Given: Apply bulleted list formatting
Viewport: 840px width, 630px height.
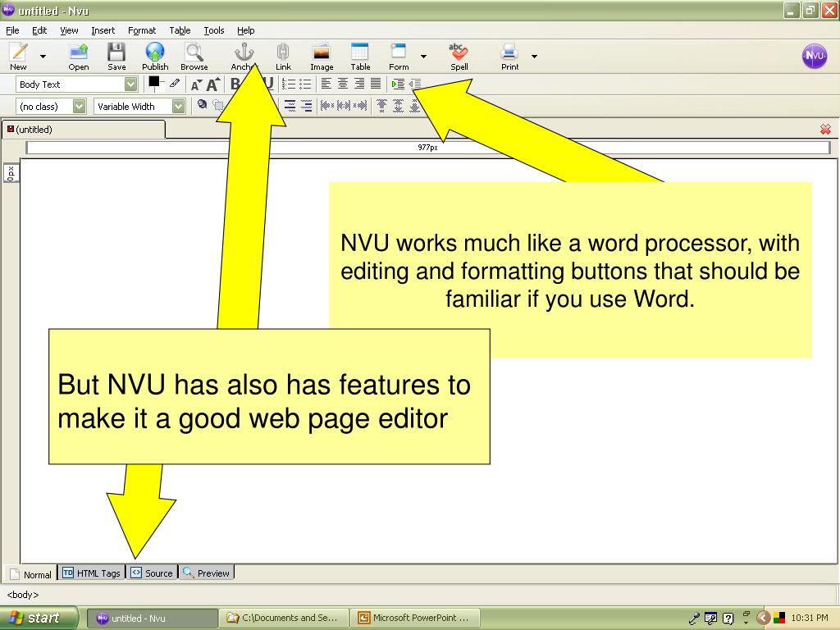Looking at the screenshot, I should [305, 84].
